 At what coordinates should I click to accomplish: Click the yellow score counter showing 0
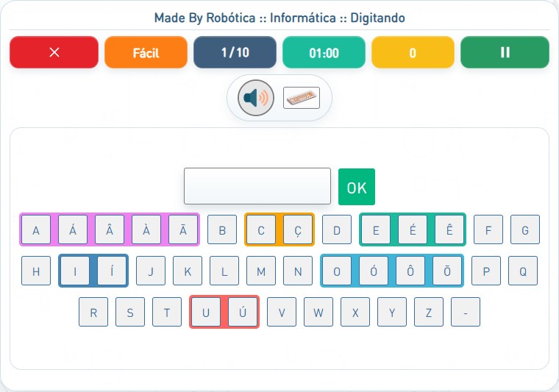pos(413,52)
